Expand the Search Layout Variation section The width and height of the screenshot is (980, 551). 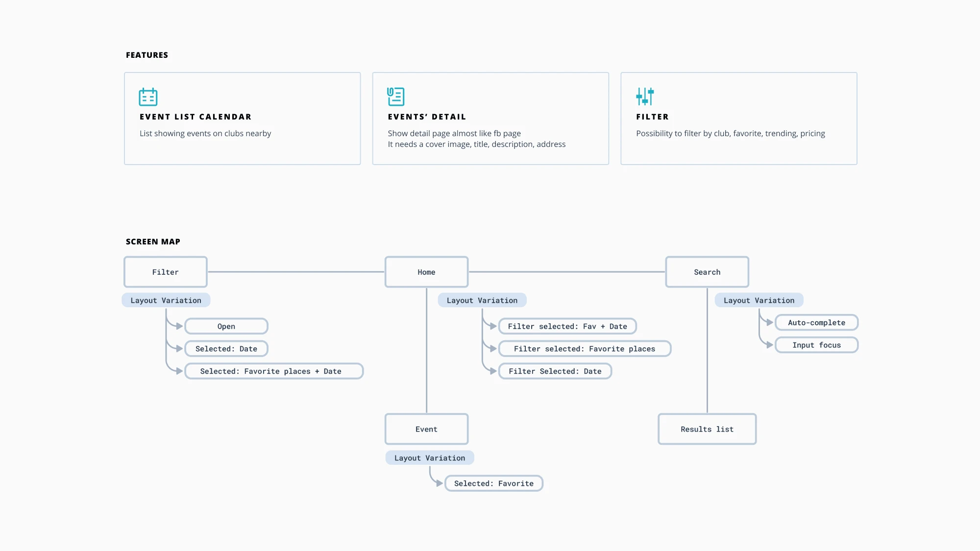pyautogui.click(x=759, y=299)
